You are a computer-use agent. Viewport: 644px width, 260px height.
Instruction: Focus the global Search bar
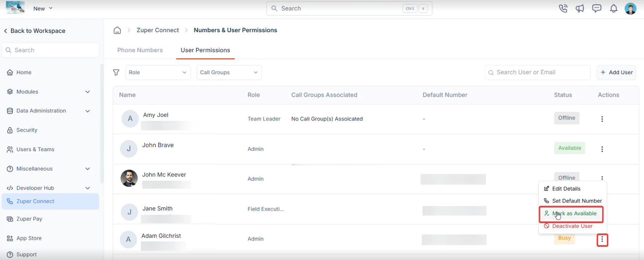[349, 8]
